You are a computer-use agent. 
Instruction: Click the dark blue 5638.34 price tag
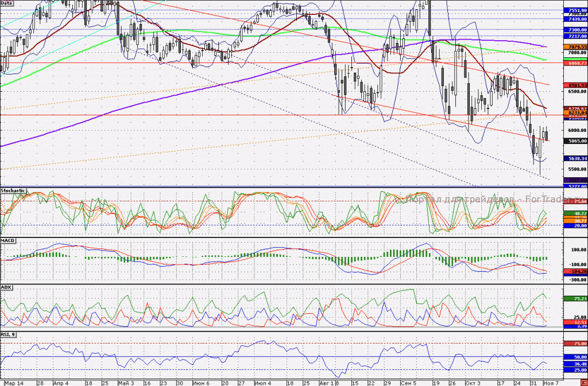575,159
